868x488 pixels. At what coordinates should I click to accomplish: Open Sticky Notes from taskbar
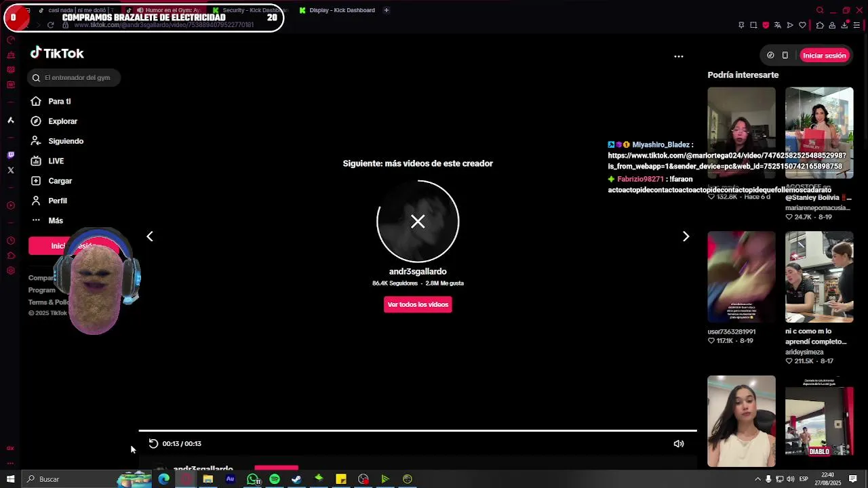(x=341, y=479)
